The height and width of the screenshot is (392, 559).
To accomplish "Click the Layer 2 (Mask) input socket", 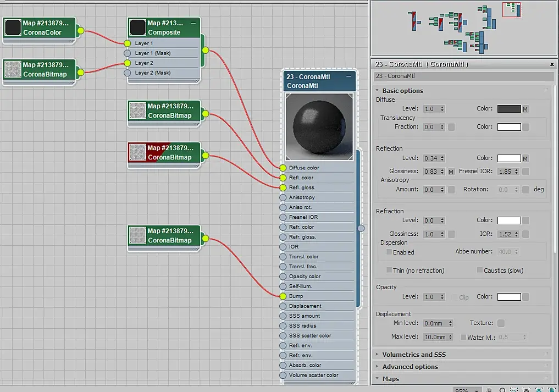I will 128,73.
